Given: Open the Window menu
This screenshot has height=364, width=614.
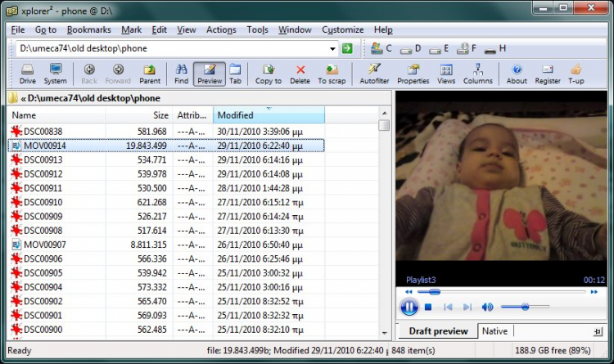Looking at the screenshot, I should click(x=295, y=29).
